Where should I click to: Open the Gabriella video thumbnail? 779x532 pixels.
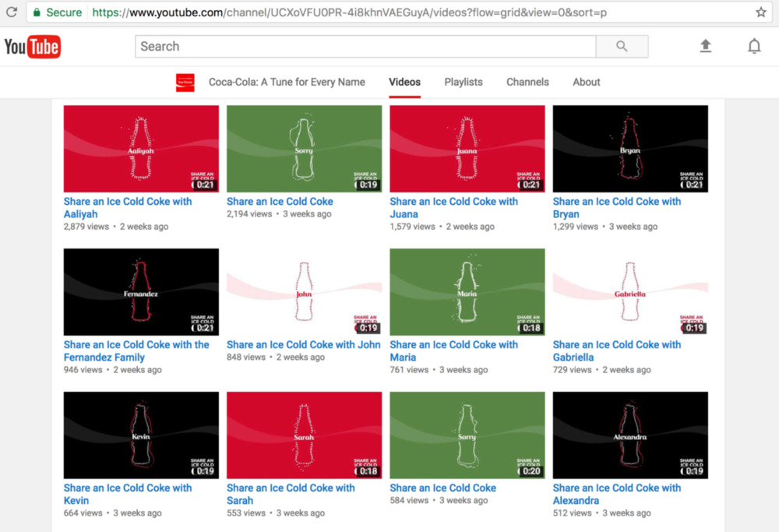(630, 292)
